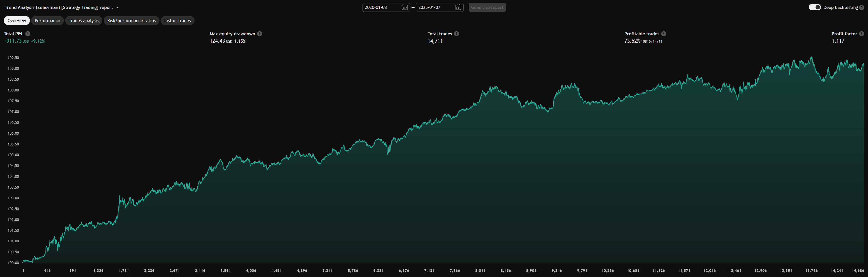The height and width of the screenshot is (277, 868).
Task: Expand the strategy report title dropdown
Action: [x=117, y=7]
